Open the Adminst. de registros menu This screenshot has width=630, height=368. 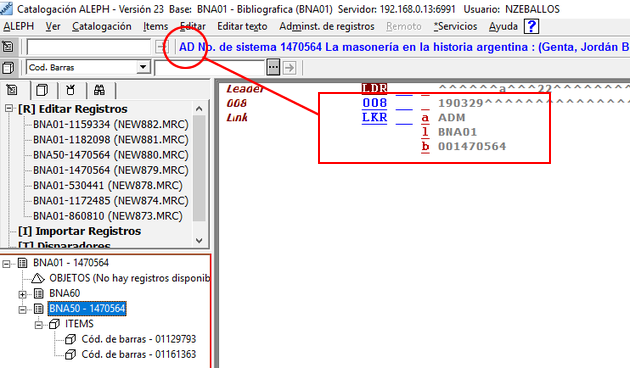tap(327, 27)
